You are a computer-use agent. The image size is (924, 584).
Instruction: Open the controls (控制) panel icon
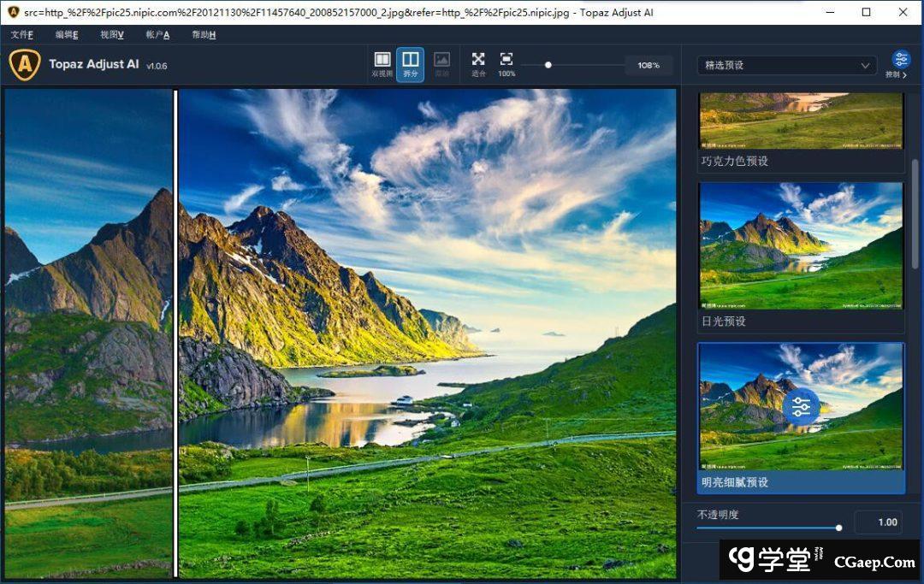point(901,61)
